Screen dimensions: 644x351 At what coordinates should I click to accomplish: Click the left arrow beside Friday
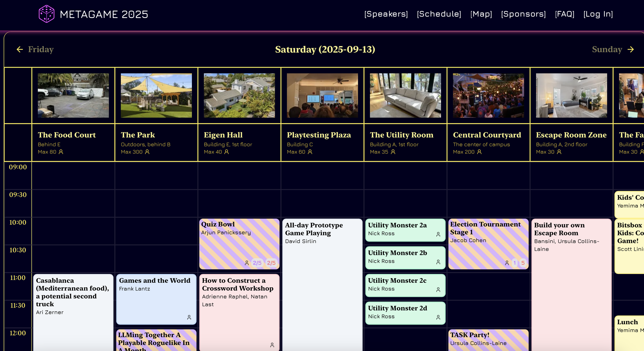(x=20, y=49)
